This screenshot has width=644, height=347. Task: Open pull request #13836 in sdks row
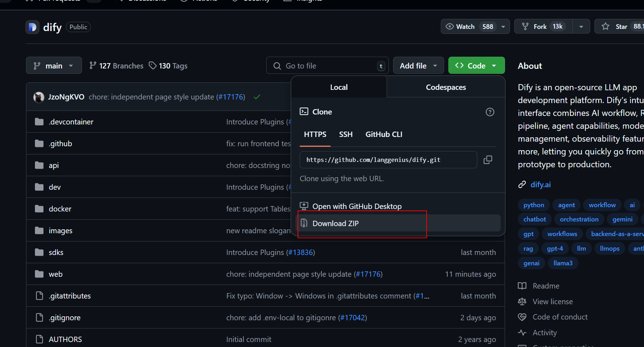[x=300, y=252]
